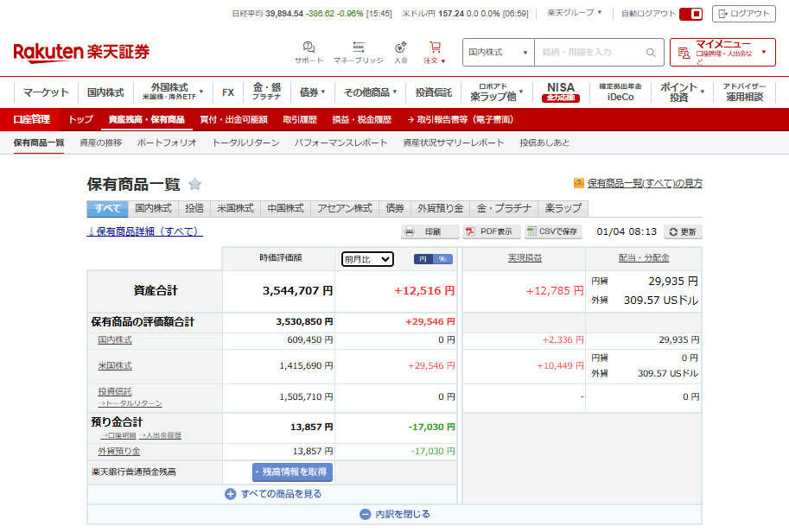This screenshot has height=532, width=789.
Task: Open the 取引履歴 menu item
Action: [x=300, y=119]
